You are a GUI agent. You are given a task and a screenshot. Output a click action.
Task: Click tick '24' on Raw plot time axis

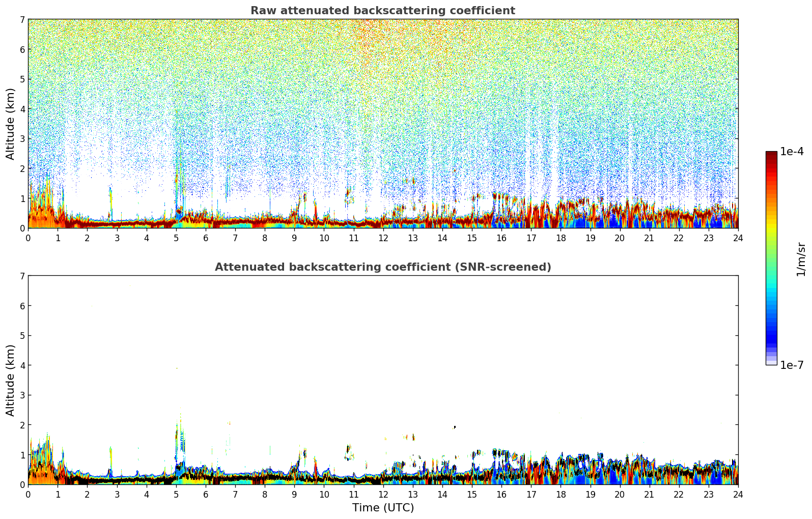[x=738, y=238]
